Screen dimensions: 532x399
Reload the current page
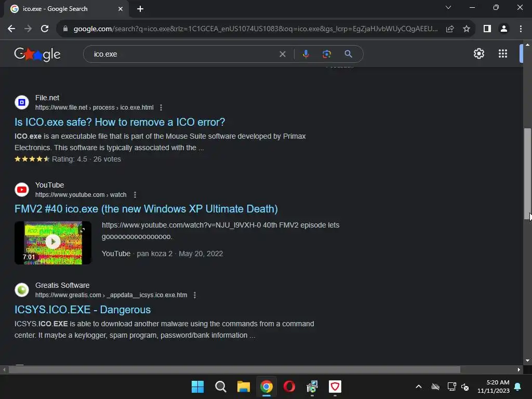pyautogui.click(x=45, y=29)
